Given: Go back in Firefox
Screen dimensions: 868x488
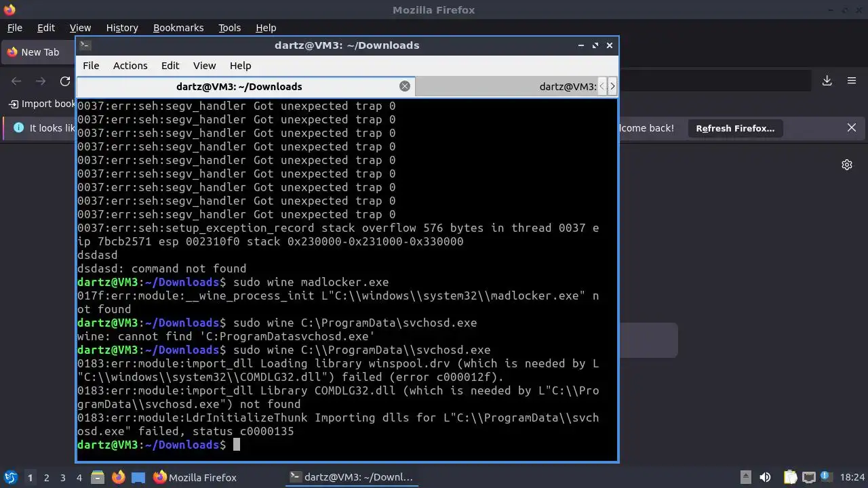Looking at the screenshot, I should point(16,81).
